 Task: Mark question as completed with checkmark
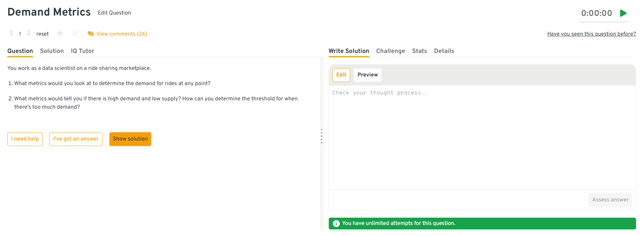click(75, 33)
